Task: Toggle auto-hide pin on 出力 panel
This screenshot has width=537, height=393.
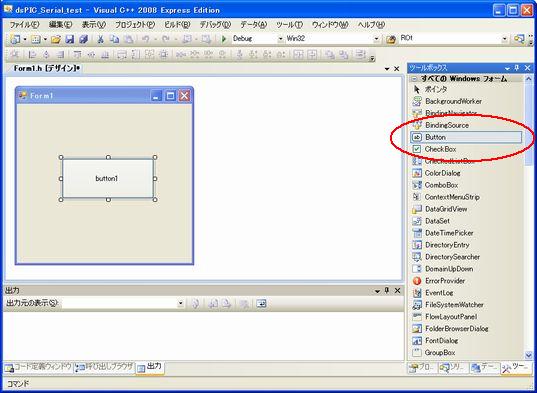Action: point(387,291)
